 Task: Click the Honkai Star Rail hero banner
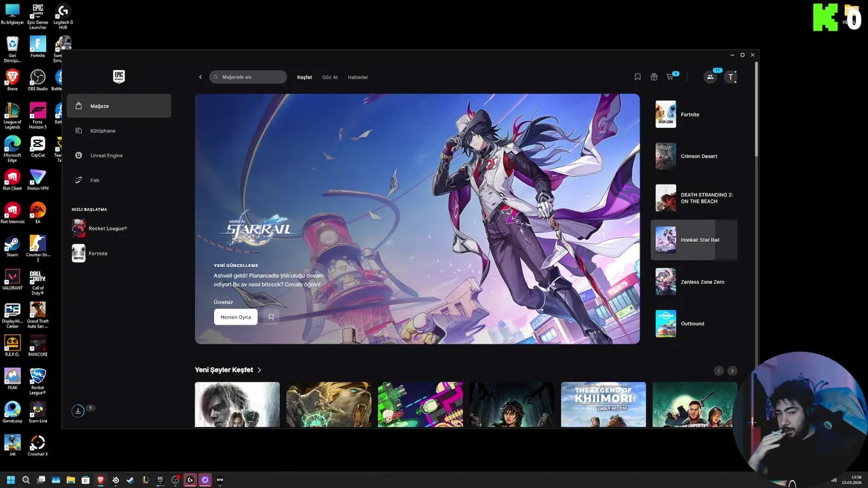(417, 219)
